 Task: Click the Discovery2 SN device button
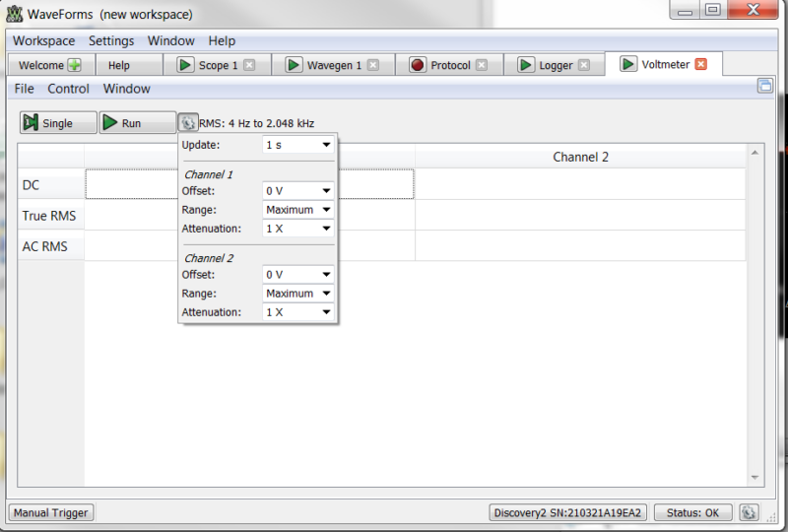pyautogui.click(x=568, y=512)
